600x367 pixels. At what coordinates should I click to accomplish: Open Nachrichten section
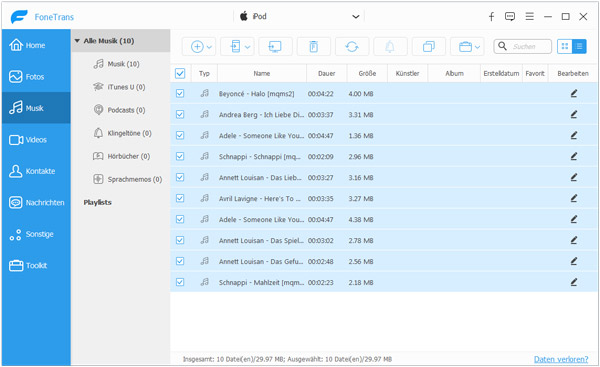click(36, 202)
